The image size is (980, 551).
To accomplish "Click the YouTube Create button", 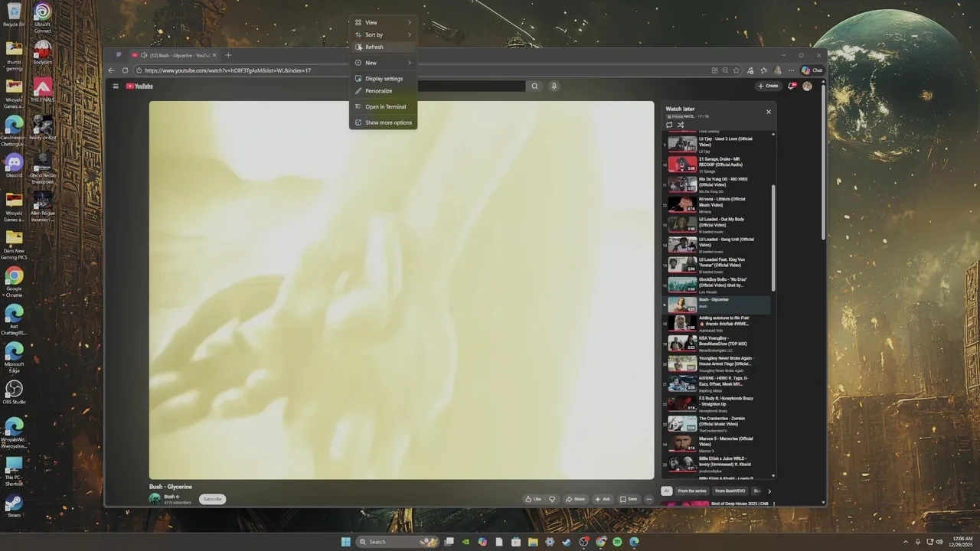I will [768, 86].
